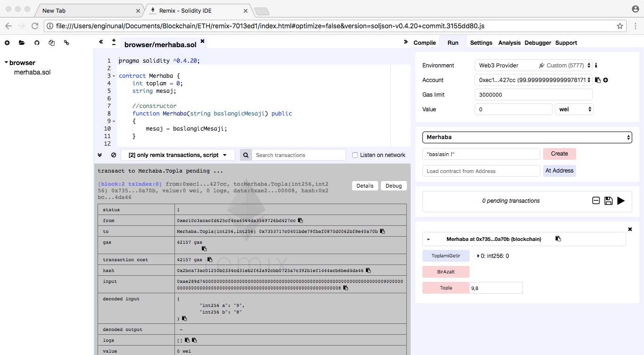Click the Load contract from Address field
The height and width of the screenshot is (355, 644).
[481, 171]
